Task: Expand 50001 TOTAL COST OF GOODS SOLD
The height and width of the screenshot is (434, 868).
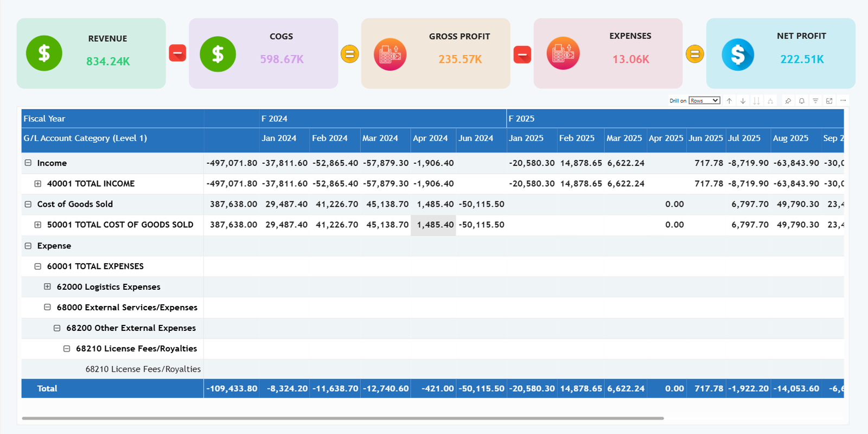Action: pos(38,225)
